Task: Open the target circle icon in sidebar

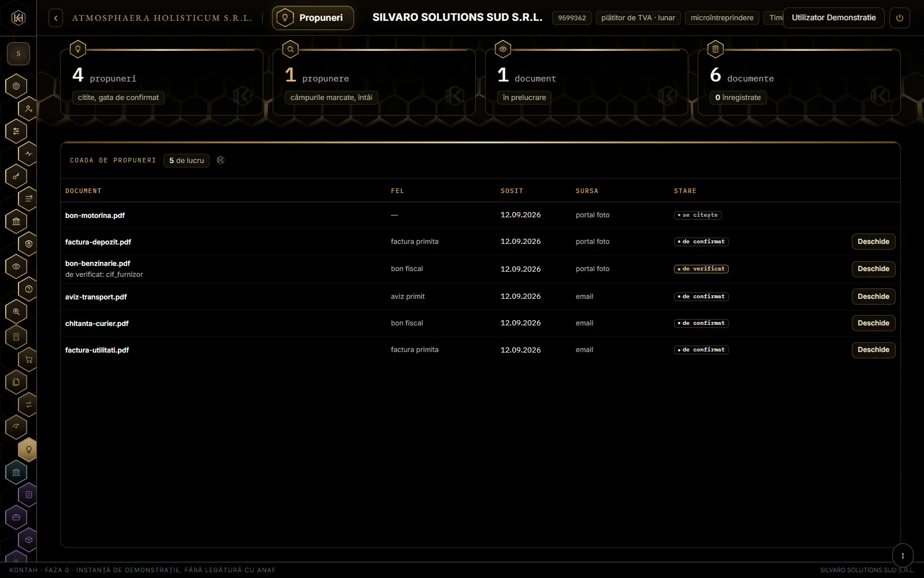Action: [16, 86]
